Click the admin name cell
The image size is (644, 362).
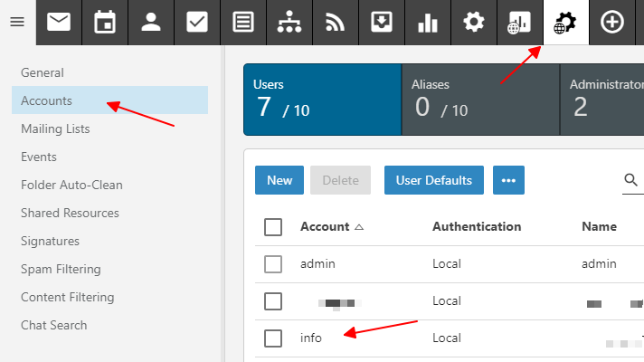[599, 263]
